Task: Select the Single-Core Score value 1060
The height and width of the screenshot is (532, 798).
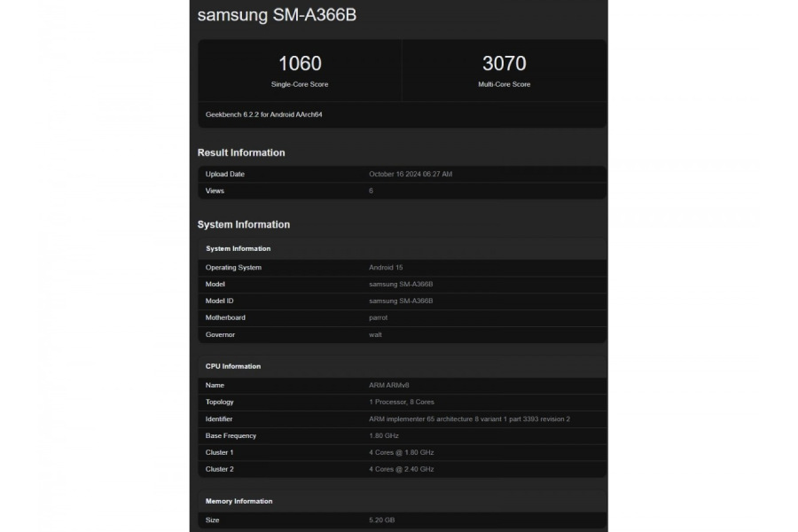Action: click(x=300, y=63)
